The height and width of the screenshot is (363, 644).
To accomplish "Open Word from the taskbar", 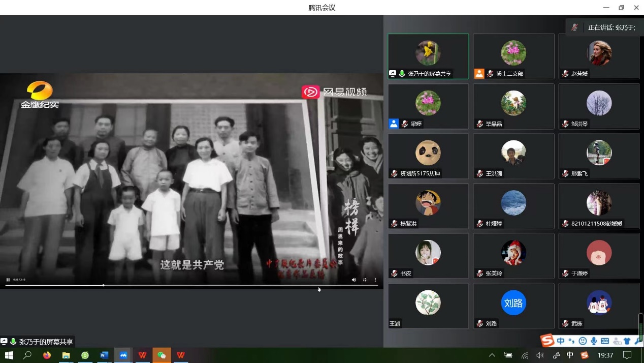I will click(104, 355).
